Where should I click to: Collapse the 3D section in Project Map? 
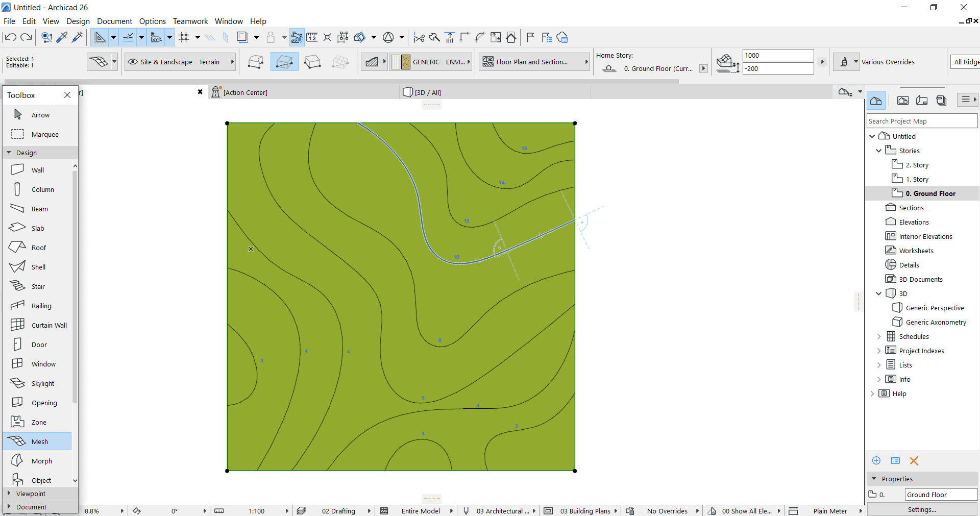point(878,293)
